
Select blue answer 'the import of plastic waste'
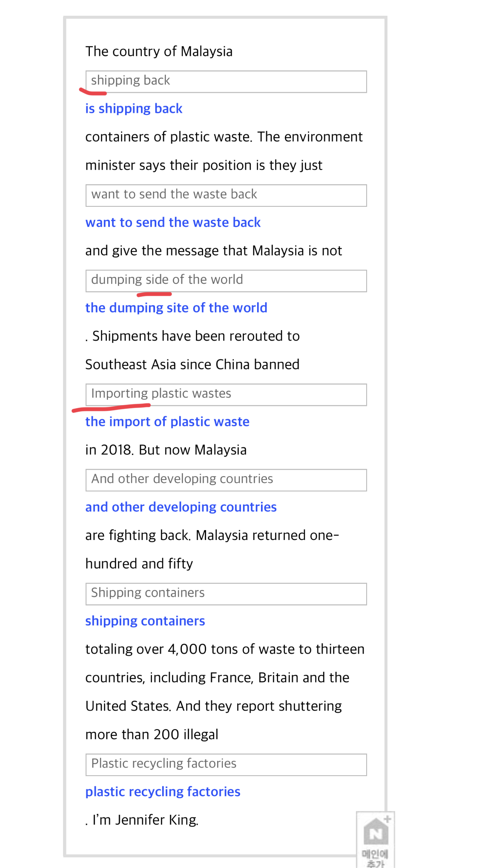(167, 421)
